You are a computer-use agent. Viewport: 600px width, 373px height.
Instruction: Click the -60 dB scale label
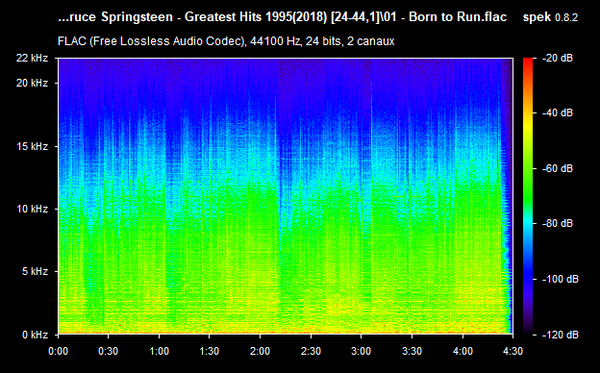(x=558, y=168)
